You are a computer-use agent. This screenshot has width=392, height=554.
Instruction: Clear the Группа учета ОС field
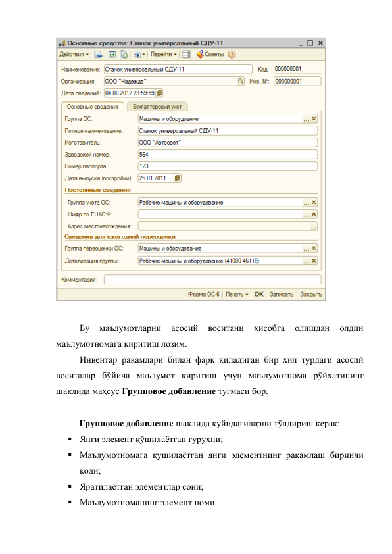(314, 203)
